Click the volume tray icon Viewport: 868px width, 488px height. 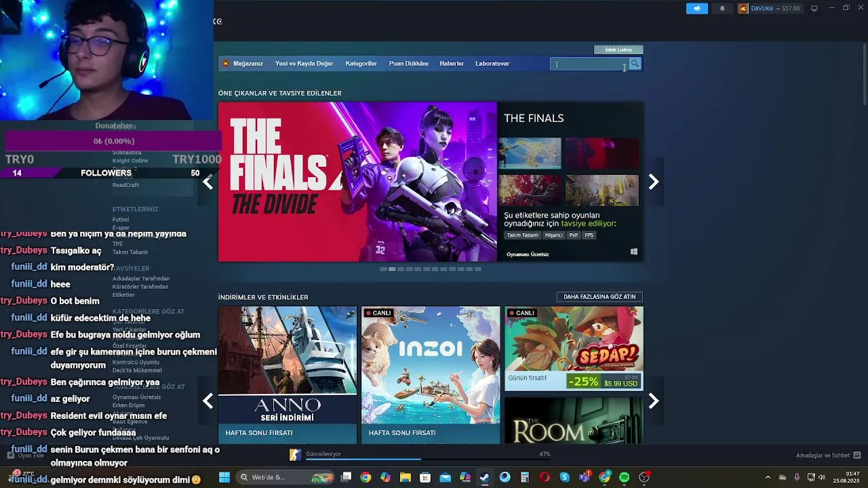click(821, 477)
